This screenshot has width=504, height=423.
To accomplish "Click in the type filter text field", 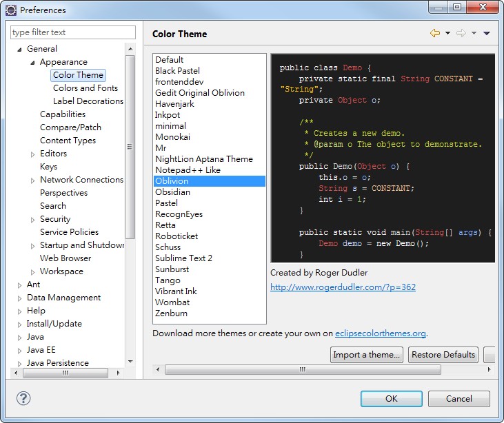I will [x=73, y=32].
